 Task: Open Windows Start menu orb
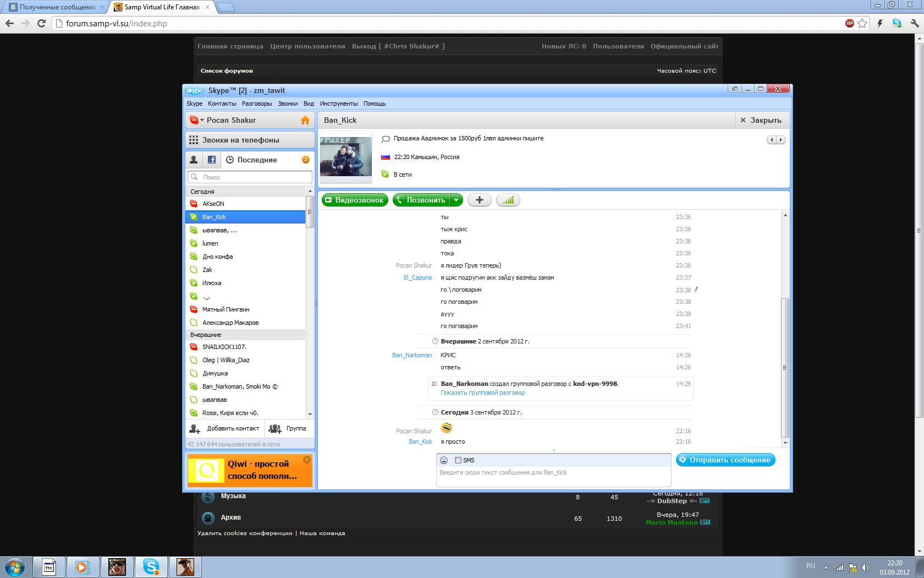coord(15,566)
